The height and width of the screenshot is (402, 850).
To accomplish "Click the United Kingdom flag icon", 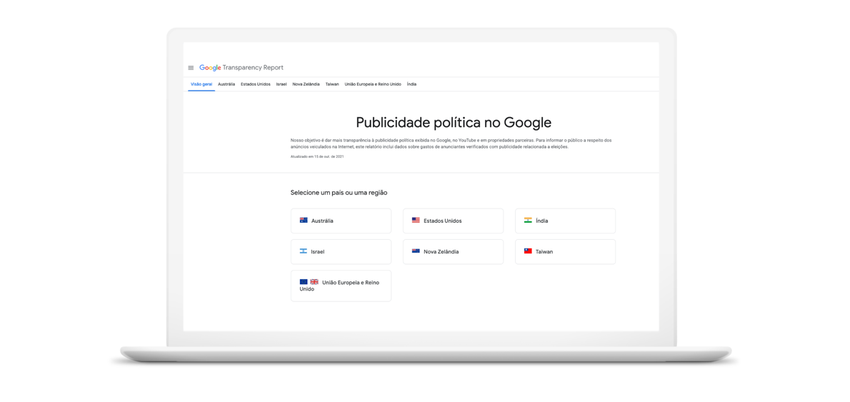I will click(314, 282).
